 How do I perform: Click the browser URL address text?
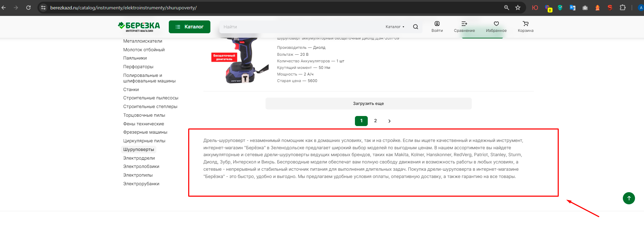point(123,8)
